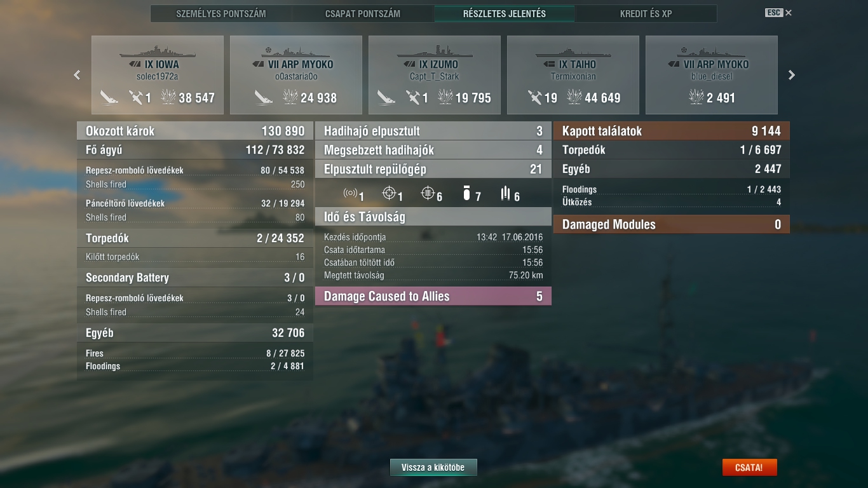Screen dimensions: 868x488
Task: Click Taiho aircraft kills icon
Action: (535, 97)
